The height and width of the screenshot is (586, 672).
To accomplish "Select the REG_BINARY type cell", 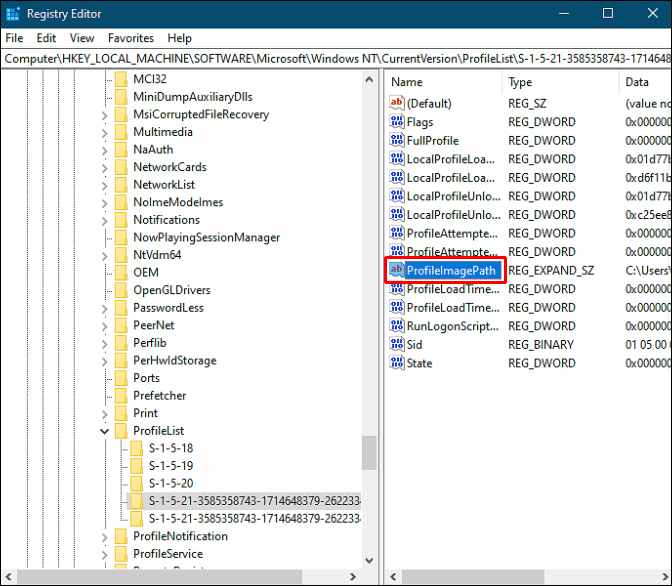I will click(x=541, y=345).
